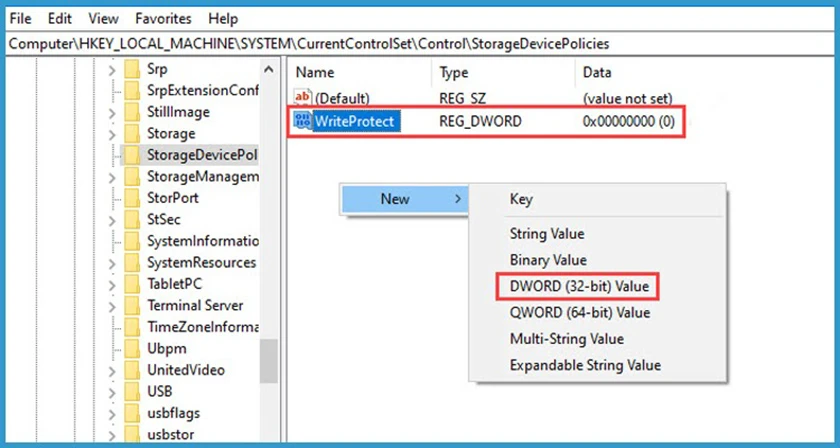The width and height of the screenshot is (840, 448).
Task: Click the (Default) string value icon
Action: tap(303, 98)
